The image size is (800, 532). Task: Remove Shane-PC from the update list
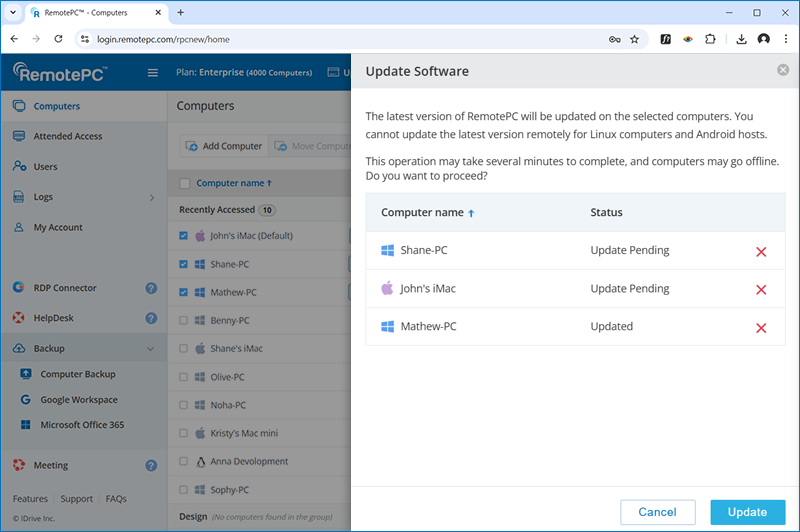pyautogui.click(x=761, y=251)
